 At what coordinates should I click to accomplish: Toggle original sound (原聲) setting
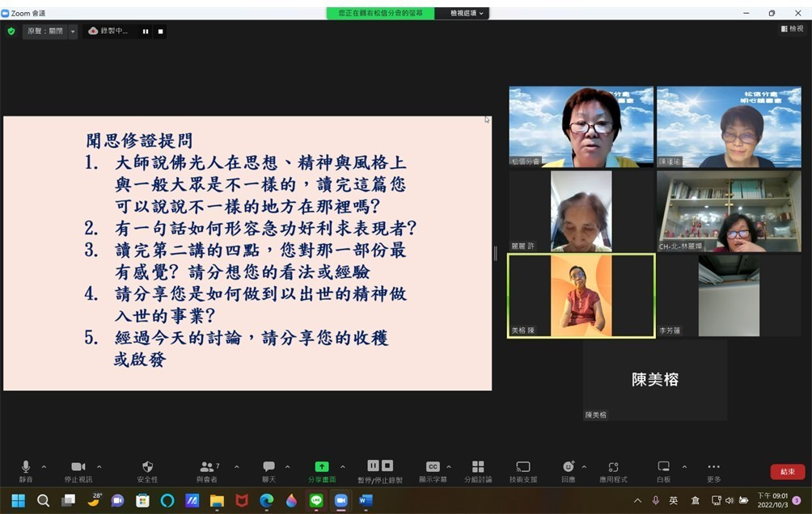coord(45,31)
